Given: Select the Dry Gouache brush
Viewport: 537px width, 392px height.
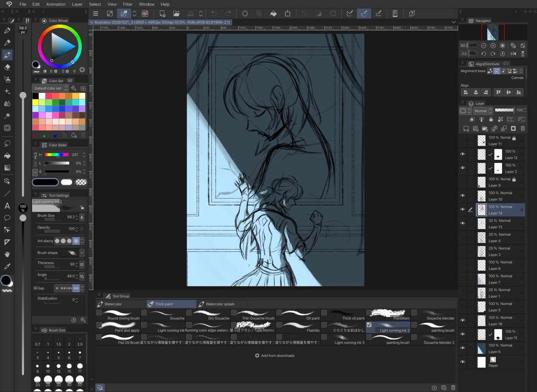Looking at the screenshot, I should tap(208, 315).
